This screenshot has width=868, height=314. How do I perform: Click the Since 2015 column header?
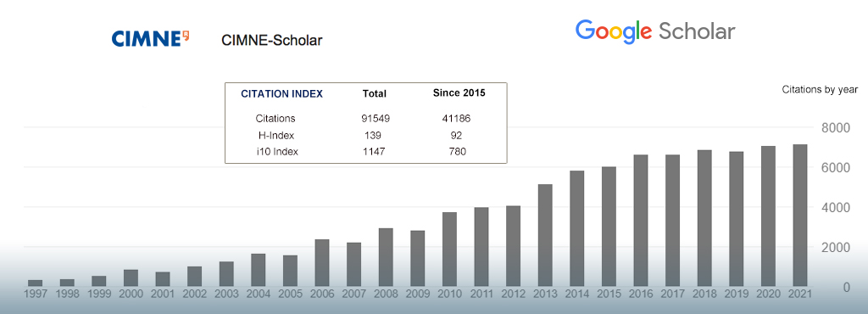coord(459,93)
